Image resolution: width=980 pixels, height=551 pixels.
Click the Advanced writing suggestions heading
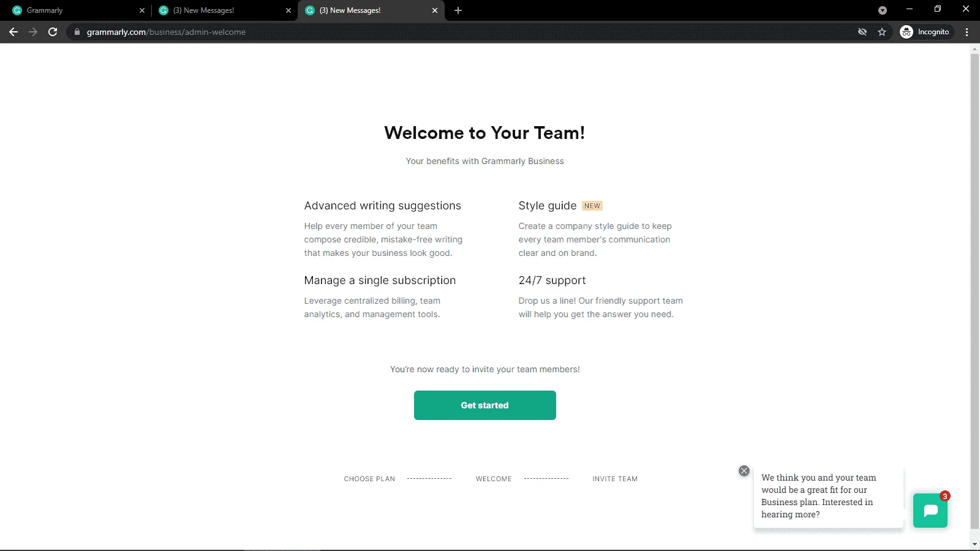tap(383, 206)
